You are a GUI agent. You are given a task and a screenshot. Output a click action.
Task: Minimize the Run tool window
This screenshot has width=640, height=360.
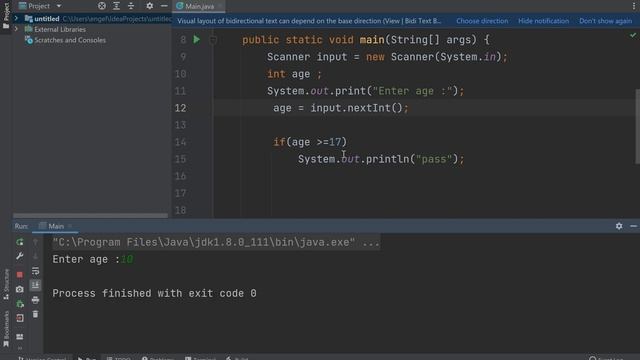pos(633,226)
